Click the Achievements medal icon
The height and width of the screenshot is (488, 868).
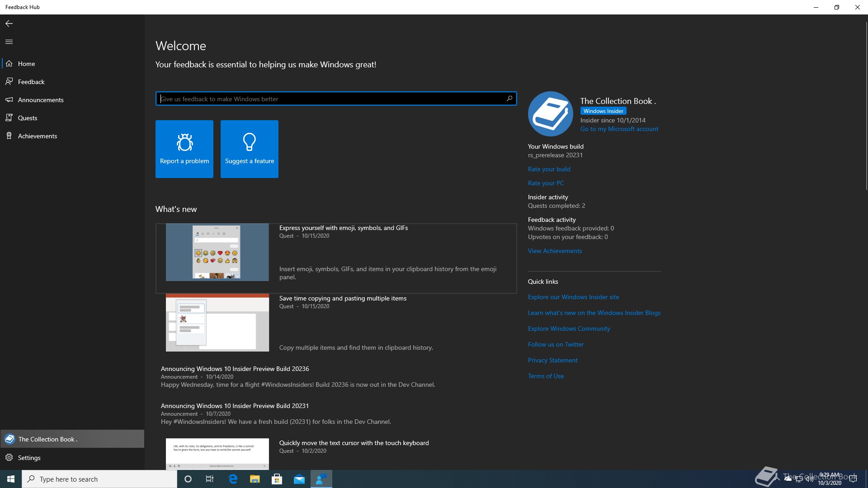(x=9, y=136)
